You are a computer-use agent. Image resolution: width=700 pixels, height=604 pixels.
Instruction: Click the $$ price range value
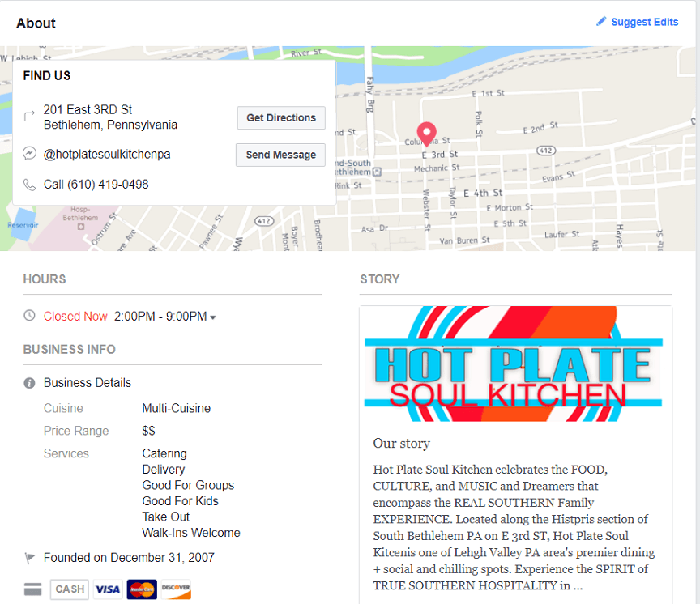pos(148,431)
